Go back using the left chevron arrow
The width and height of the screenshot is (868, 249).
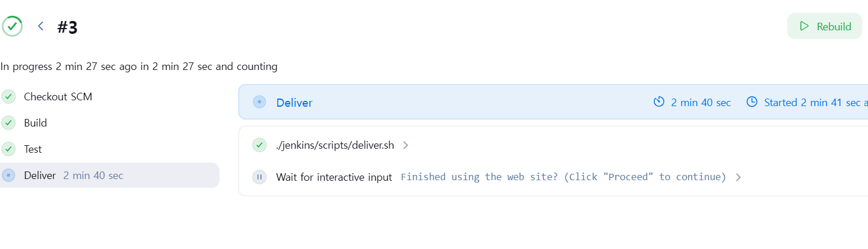pyautogui.click(x=40, y=26)
